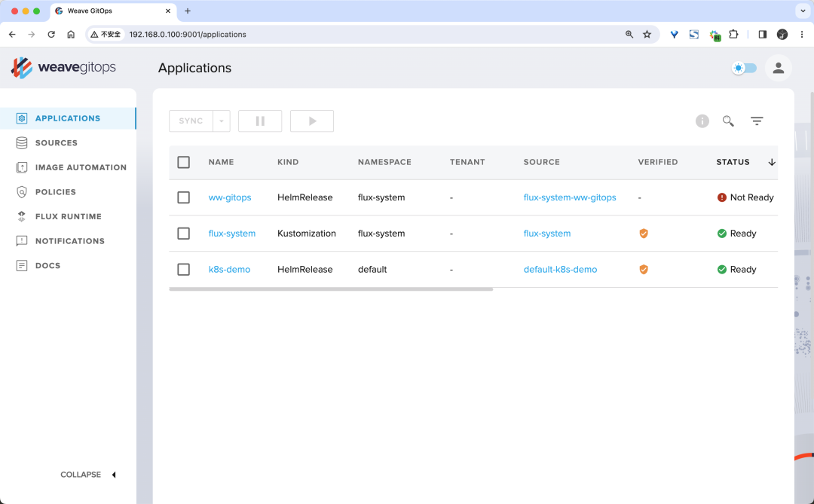Click the Sources database icon
The height and width of the screenshot is (504, 814).
pyautogui.click(x=22, y=142)
